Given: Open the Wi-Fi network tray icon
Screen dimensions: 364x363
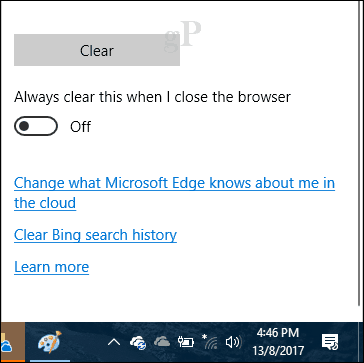Looking at the screenshot, I should tap(210, 341).
